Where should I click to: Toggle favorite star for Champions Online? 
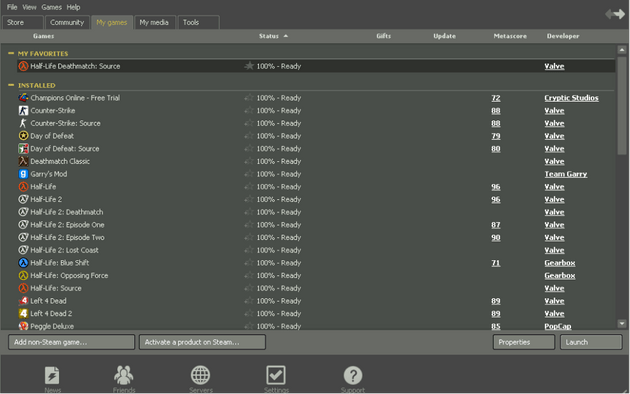click(249, 98)
